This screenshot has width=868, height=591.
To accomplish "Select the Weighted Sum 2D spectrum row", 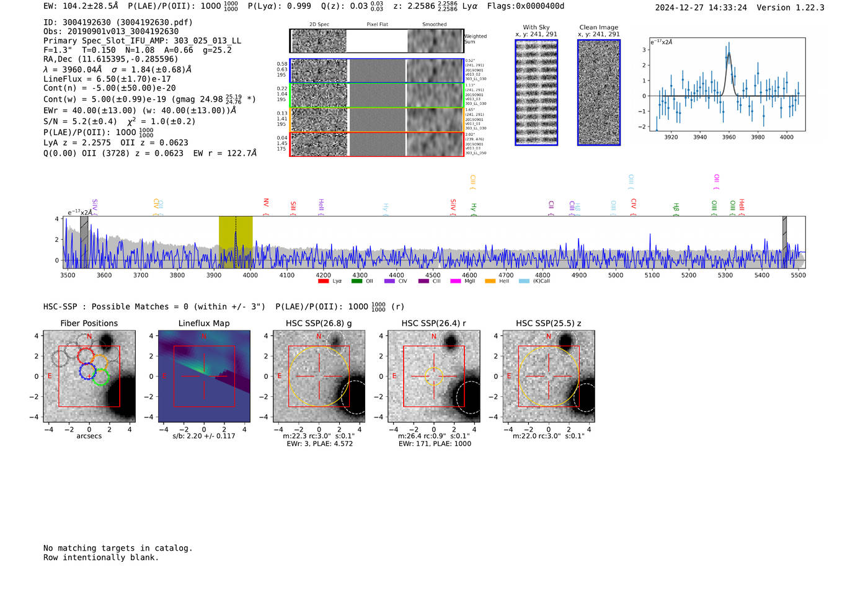I will [x=376, y=41].
